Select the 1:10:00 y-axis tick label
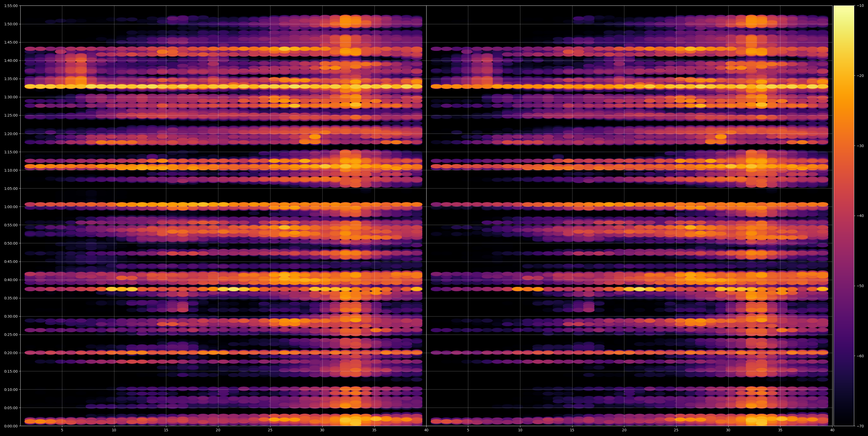Image resolution: width=868 pixels, height=436 pixels. click(11, 170)
